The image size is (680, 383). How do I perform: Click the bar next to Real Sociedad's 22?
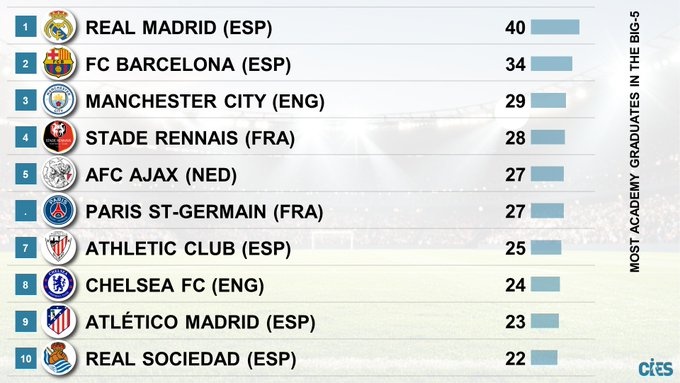pyautogui.click(x=544, y=358)
